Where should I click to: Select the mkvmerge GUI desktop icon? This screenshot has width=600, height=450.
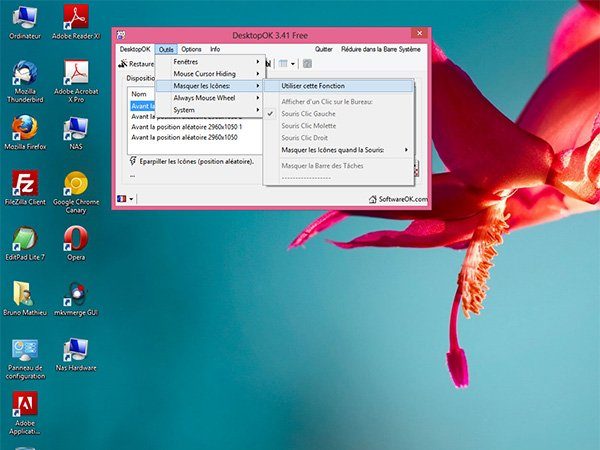click(76, 298)
